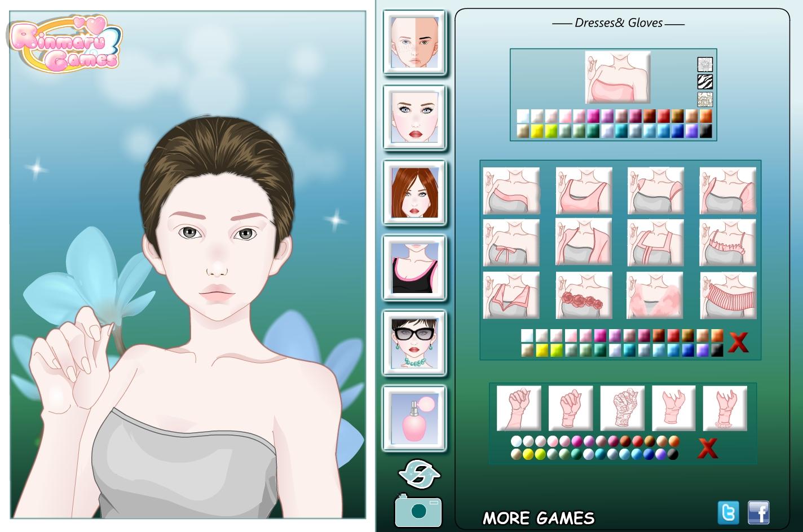Remove gloves with the red X

708,448
